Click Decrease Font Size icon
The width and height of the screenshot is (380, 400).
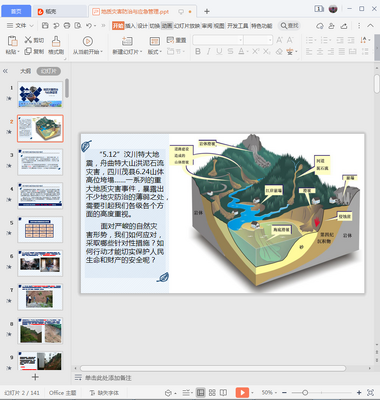click(290, 40)
